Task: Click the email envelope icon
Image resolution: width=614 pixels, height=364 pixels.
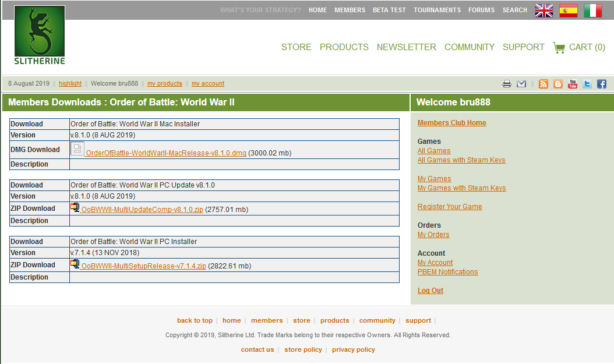Action: click(521, 84)
